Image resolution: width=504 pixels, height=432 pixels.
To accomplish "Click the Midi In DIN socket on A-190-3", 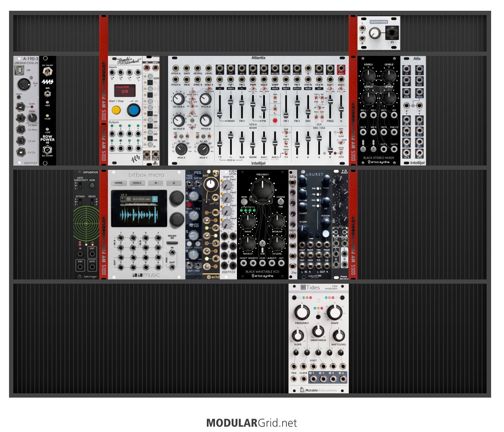I will [x=23, y=85].
